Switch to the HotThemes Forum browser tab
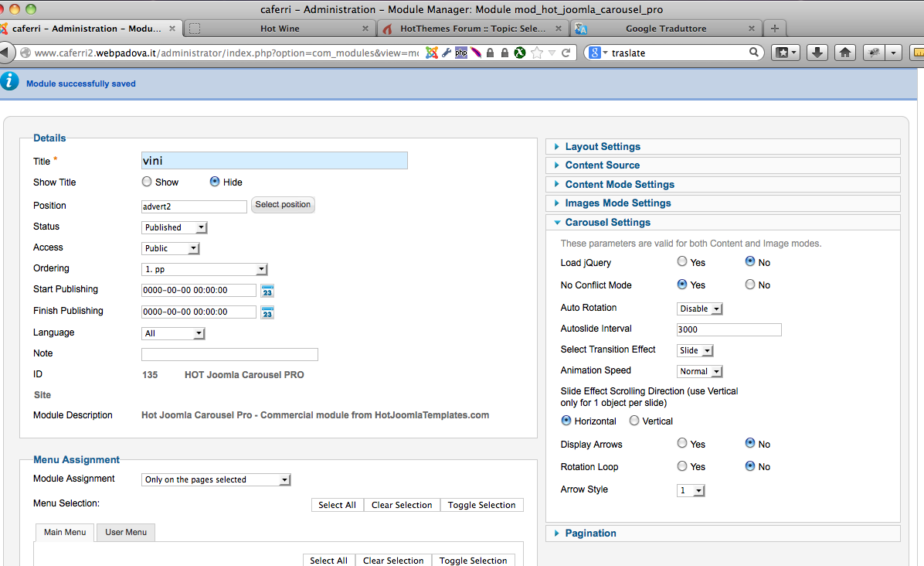 point(473,29)
